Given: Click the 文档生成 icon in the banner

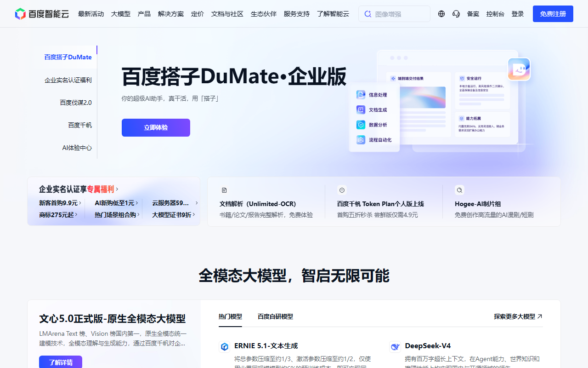Looking at the screenshot, I should click(361, 110).
